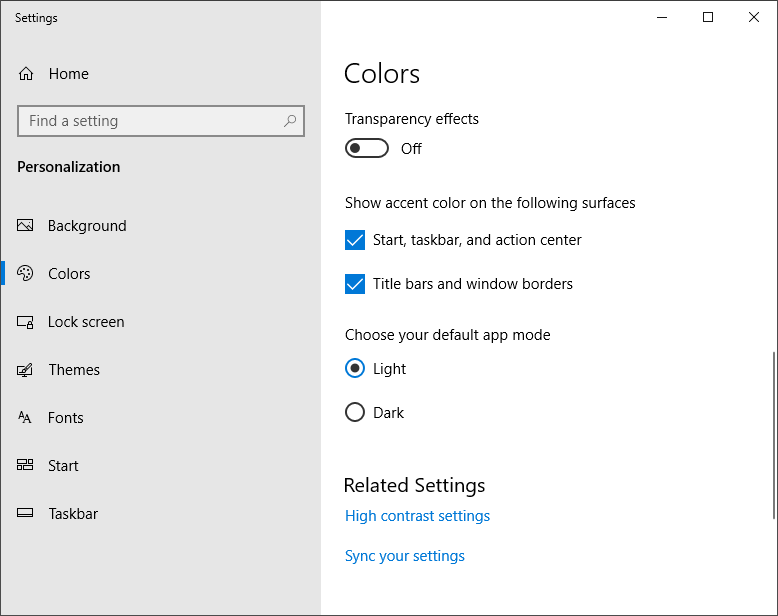Viewport: 778px width, 616px height.
Task: Uncheck Start, taskbar, and action center
Action: [355, 240]
